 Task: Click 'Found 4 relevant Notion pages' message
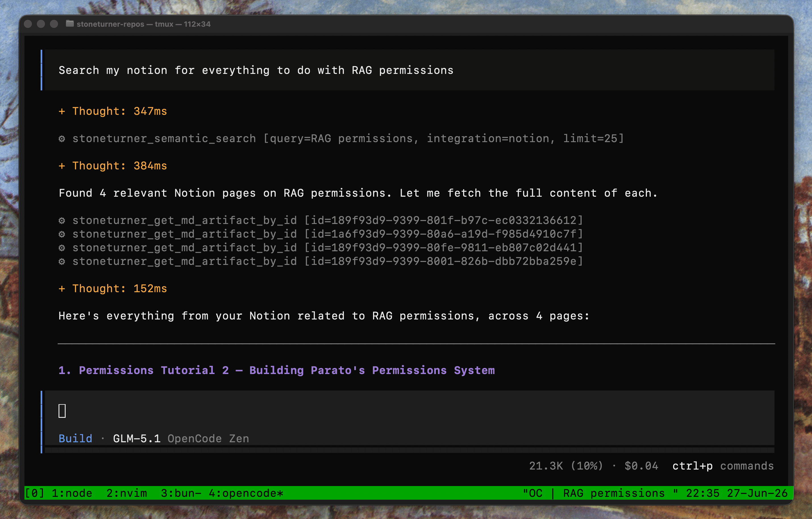pyautogui.click(x=358, y=193)
